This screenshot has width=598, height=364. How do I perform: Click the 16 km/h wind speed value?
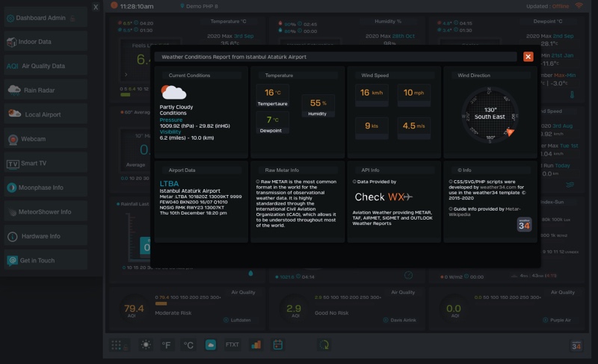372,93
